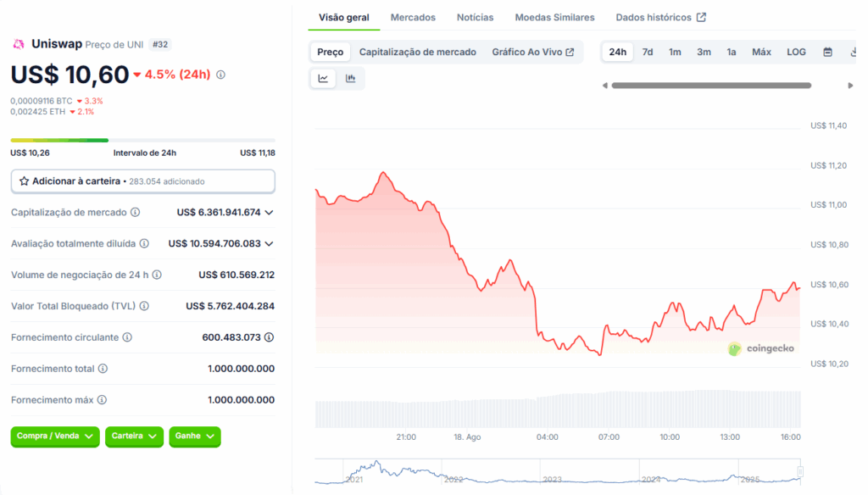Switch to Moedas Similares tab

(554, 18)
